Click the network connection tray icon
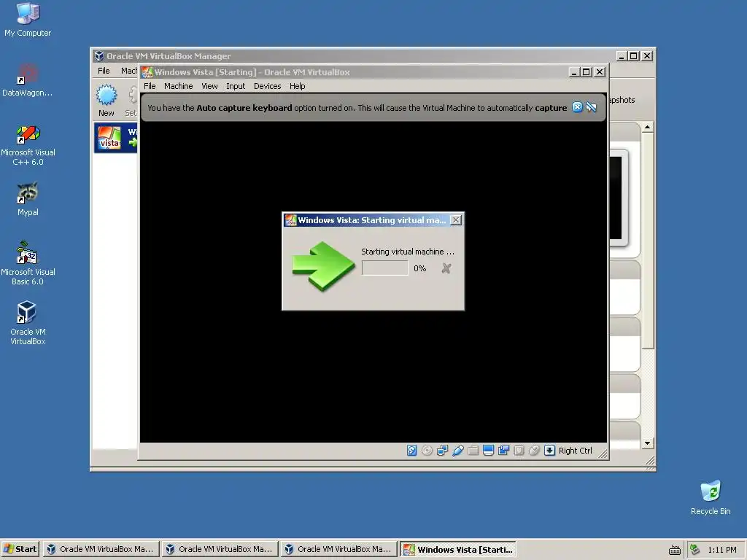The image size is (747, 560). [695, 550]
